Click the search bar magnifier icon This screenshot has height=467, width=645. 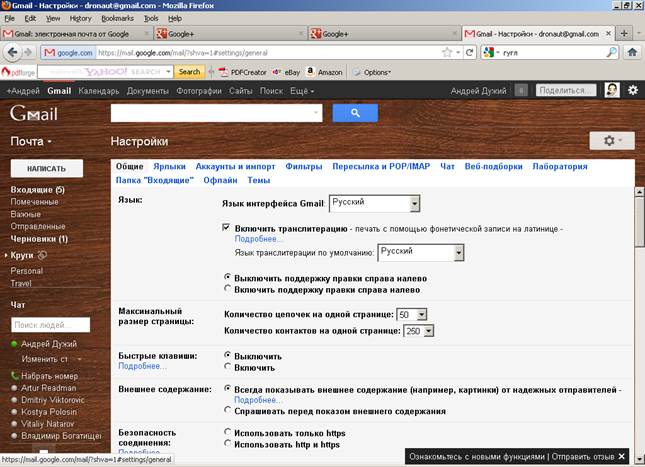pos(612,52)
